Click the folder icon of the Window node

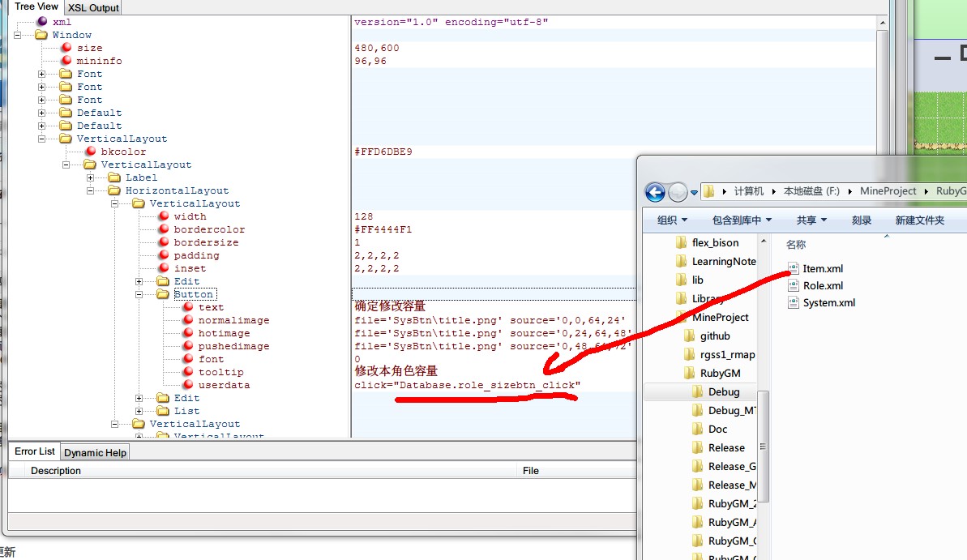(41, 35)
